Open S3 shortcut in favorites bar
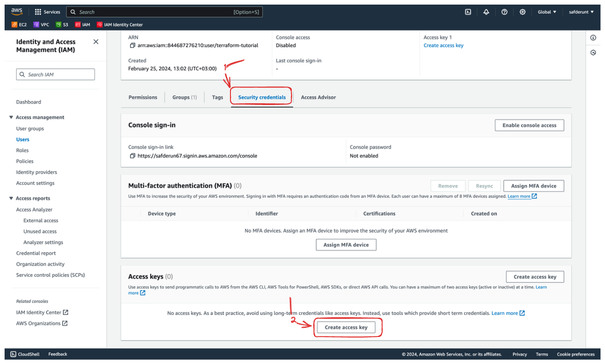Viewport: 605px width, 364px height. pyautogui.click(x=62, y=25)
